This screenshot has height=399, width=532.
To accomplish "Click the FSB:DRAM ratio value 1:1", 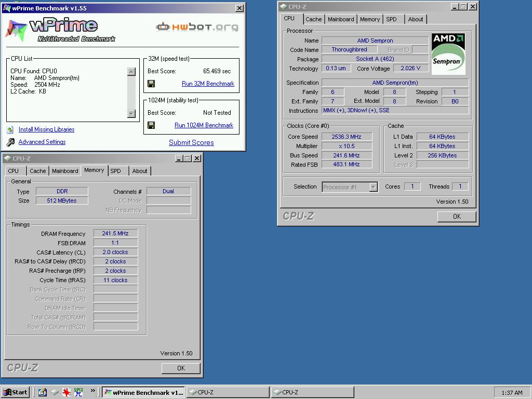I will tap(115, 243).
